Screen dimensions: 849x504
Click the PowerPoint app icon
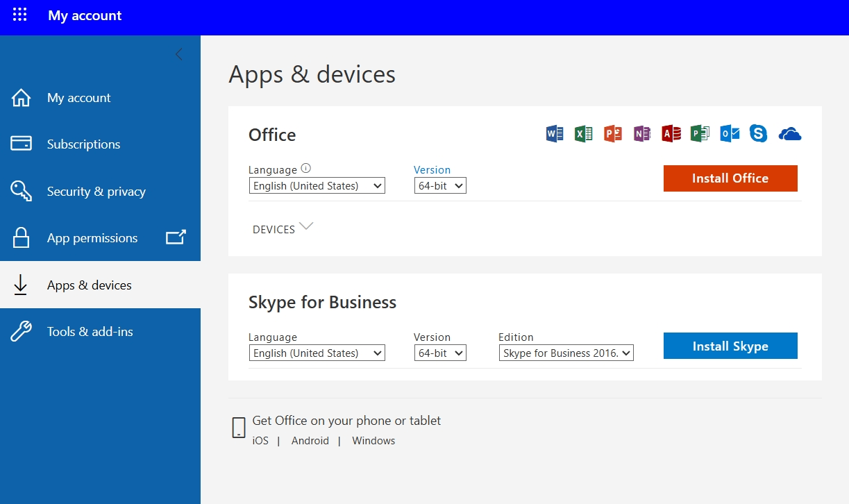(612, 133)
